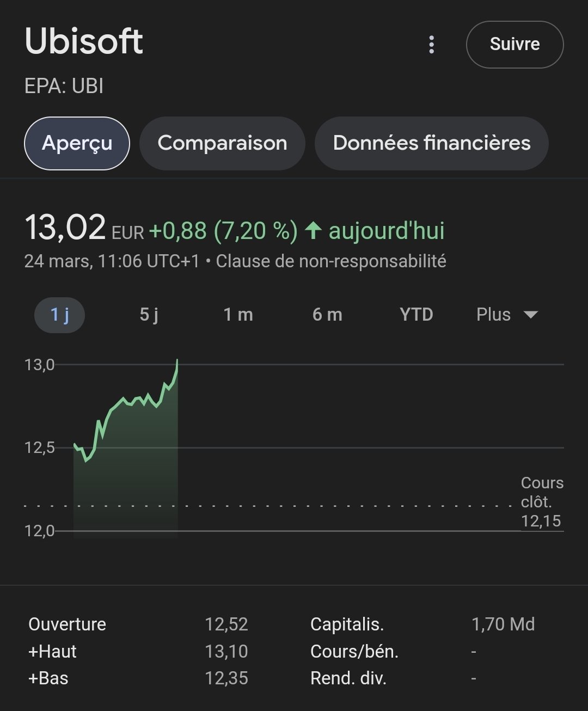Open the three-dot more options menu
Screen dimensions: 588x711
(432, 45)
